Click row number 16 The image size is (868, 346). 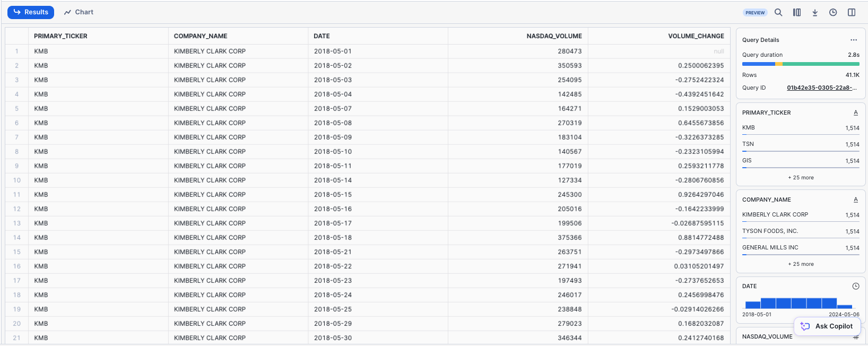pyautogui.click(x=17, y=266)
